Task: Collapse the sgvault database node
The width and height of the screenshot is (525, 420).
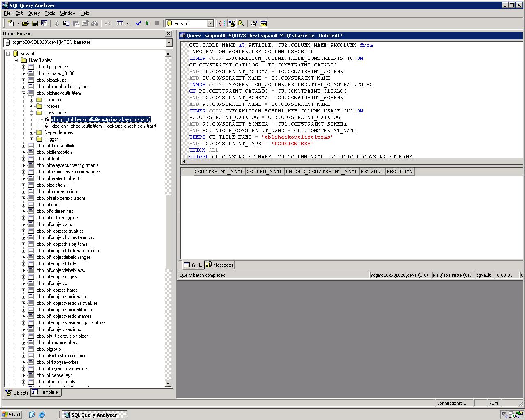Action: [8, 54]
